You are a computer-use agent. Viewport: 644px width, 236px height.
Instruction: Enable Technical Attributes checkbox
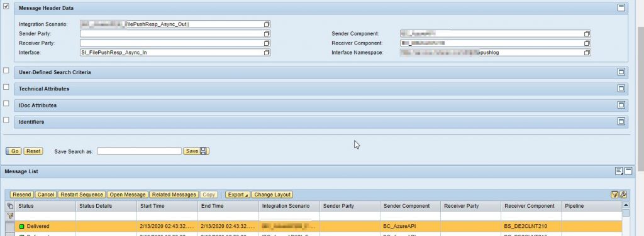(x=6, y=87)
